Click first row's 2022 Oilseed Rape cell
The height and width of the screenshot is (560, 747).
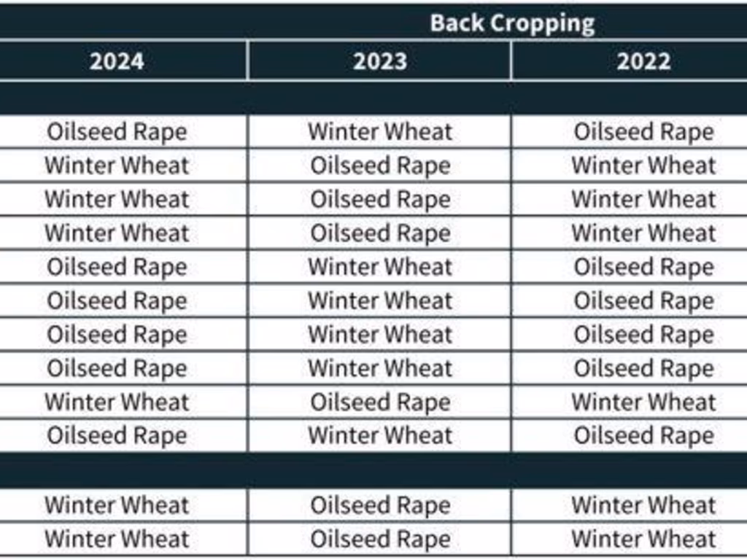(x=643, y=132)
